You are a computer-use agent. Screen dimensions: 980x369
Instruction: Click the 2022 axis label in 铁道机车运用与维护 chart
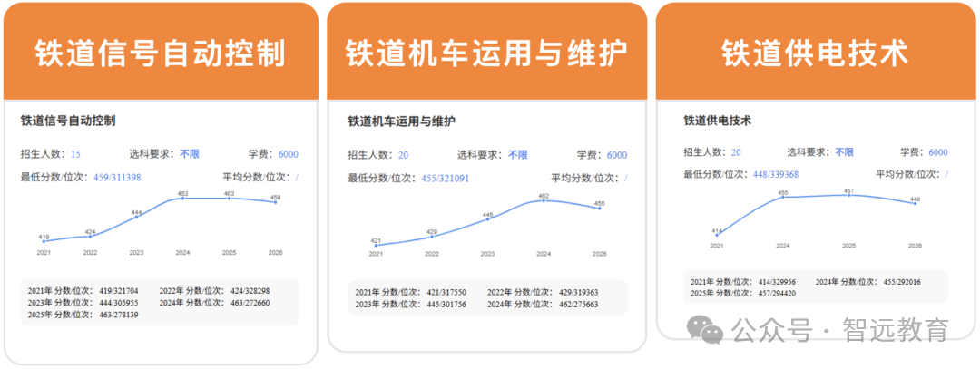click(x=432, y=254)
